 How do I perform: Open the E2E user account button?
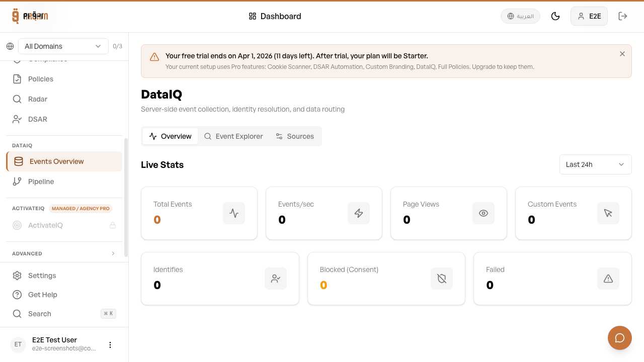[x=589, y=16]
